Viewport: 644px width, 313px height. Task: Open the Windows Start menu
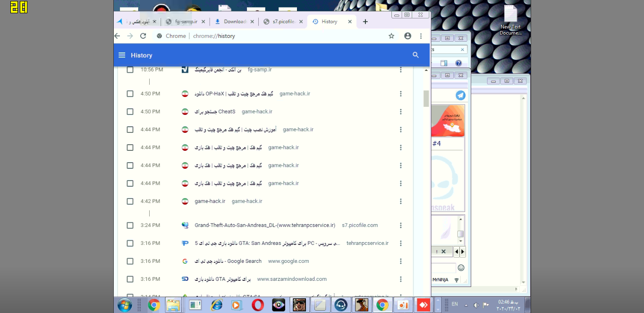click(x=125, y=305)
